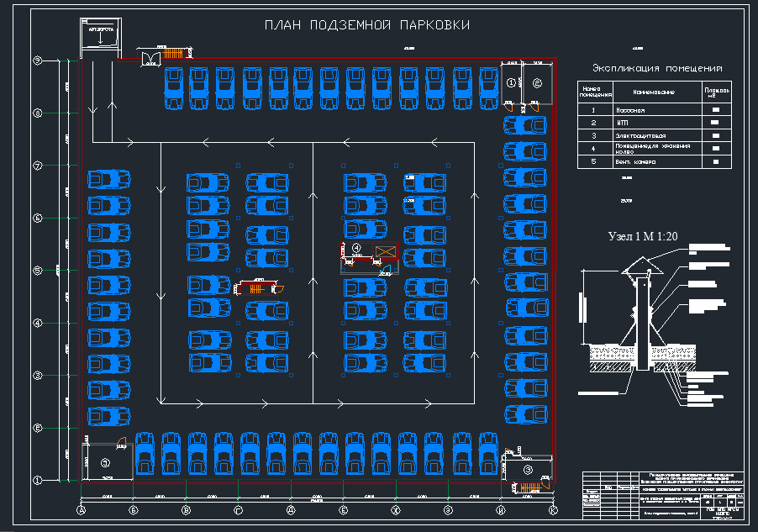
Task: Select the entrance gate block labeled АВТОВОРОТА
Action: (x=99, y=35)
